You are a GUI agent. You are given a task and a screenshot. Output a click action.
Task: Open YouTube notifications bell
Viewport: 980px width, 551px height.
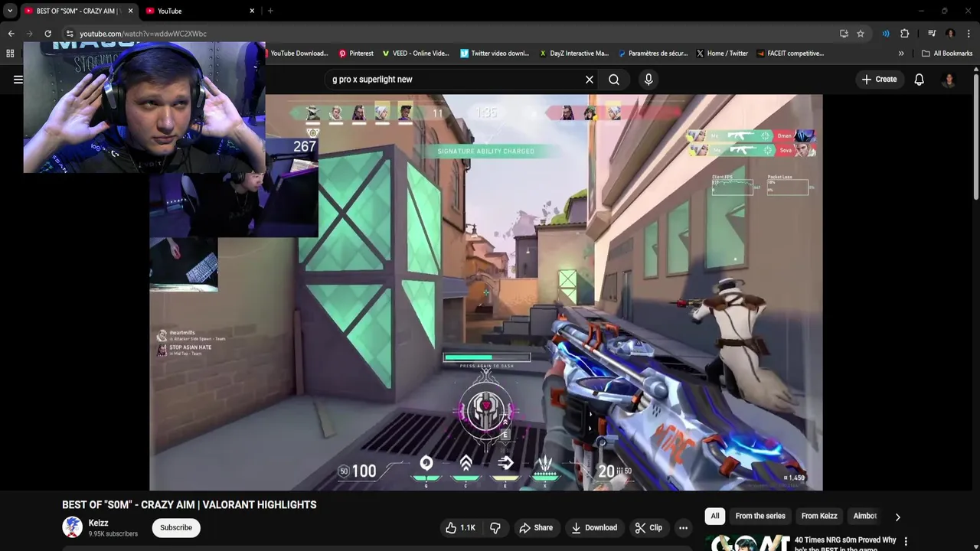click(920, 80)
